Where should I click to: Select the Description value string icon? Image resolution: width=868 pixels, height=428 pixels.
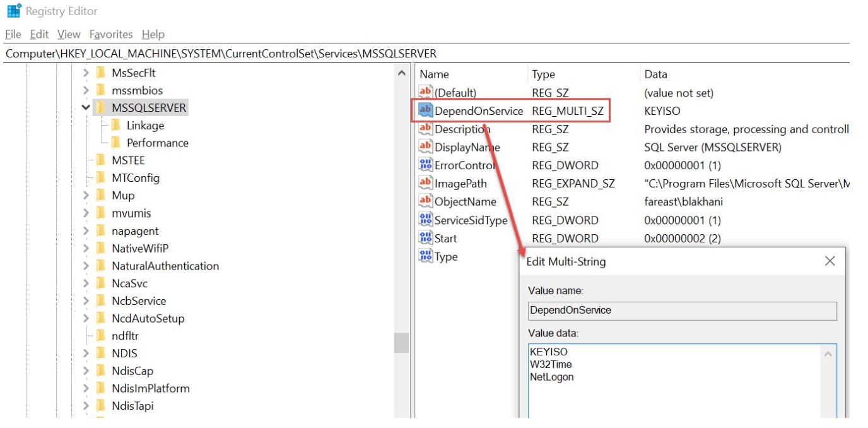coord(426,129)
